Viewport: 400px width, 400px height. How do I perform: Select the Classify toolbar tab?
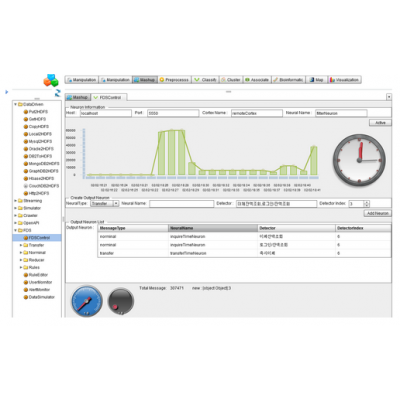pos(205,80)
